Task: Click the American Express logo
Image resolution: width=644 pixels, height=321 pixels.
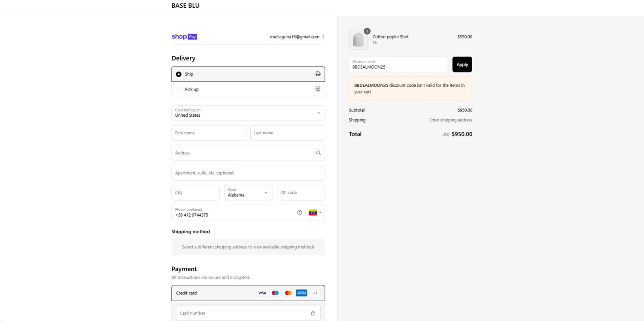Action: click(301, 293)
